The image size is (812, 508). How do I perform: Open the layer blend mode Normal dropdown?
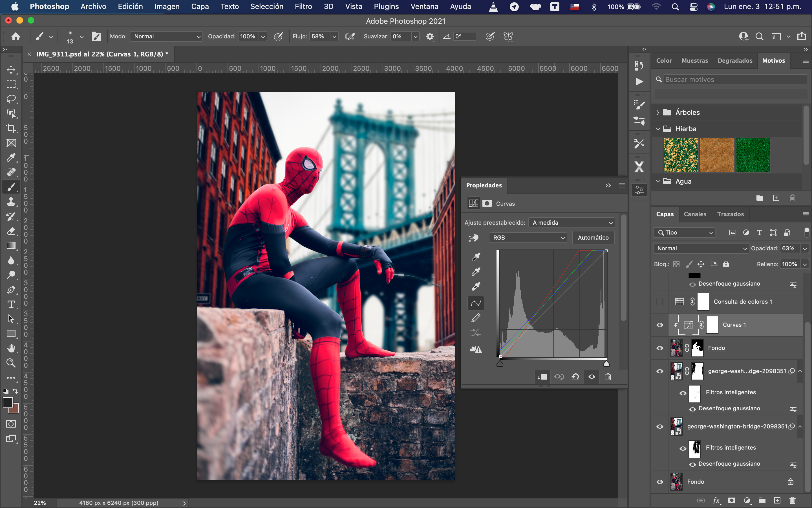coord(701,248)
